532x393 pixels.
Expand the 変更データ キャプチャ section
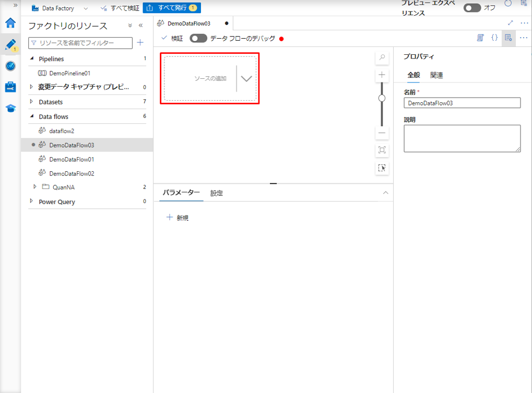click(31, 87)
